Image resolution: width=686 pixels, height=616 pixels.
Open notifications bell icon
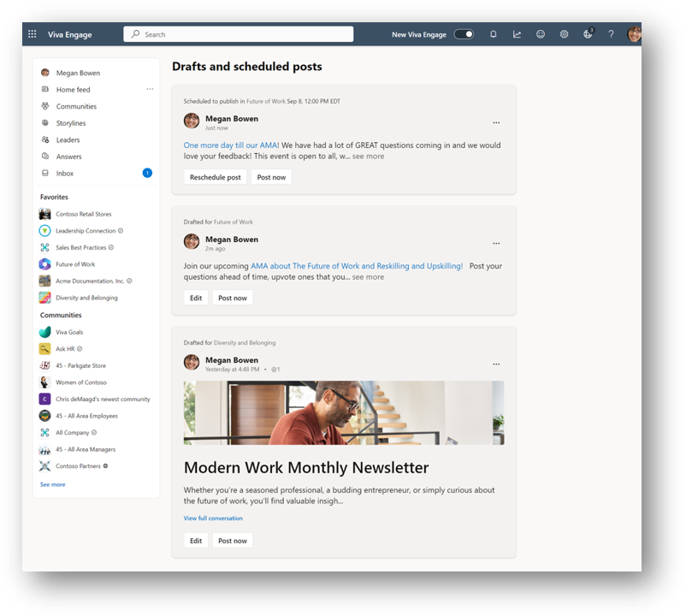pos(493,34)
